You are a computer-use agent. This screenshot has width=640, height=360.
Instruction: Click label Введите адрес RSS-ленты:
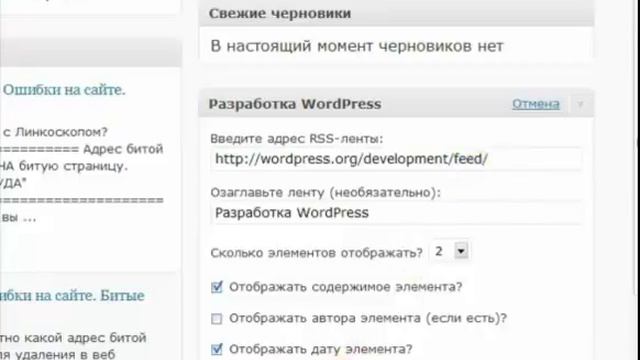[297, 139]
